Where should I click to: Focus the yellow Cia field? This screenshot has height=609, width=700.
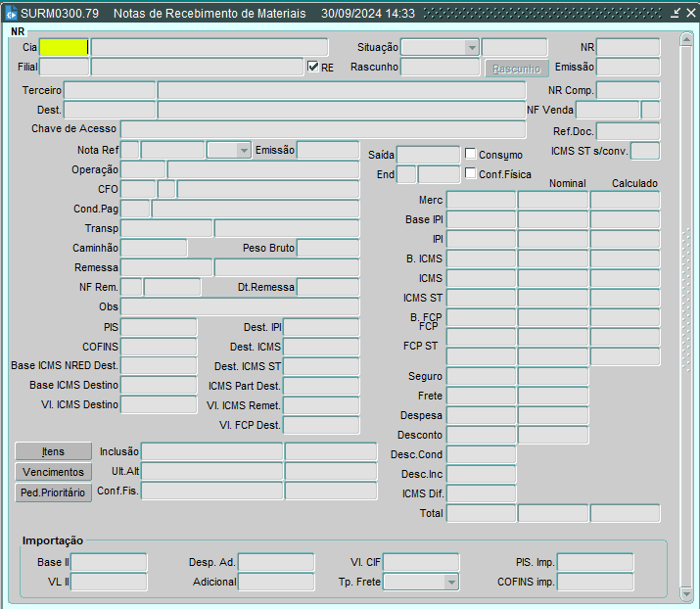click(64, 47)
